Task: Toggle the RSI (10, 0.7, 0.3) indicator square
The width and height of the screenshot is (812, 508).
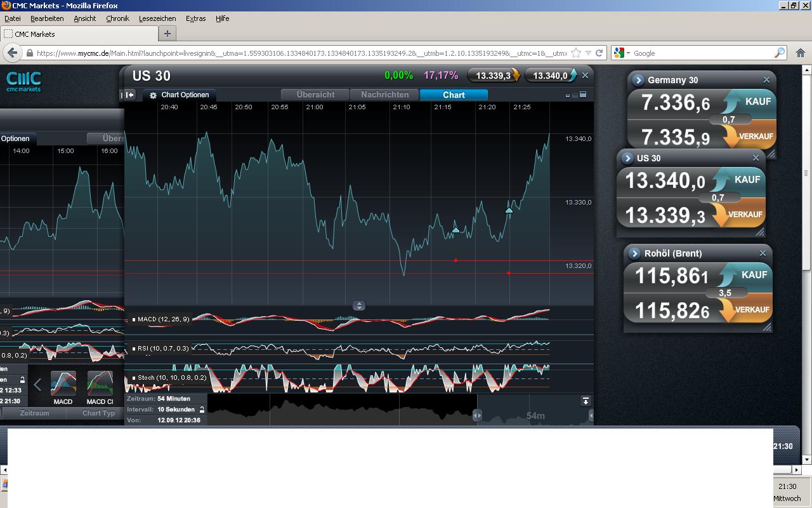Action: click(134, 349)
